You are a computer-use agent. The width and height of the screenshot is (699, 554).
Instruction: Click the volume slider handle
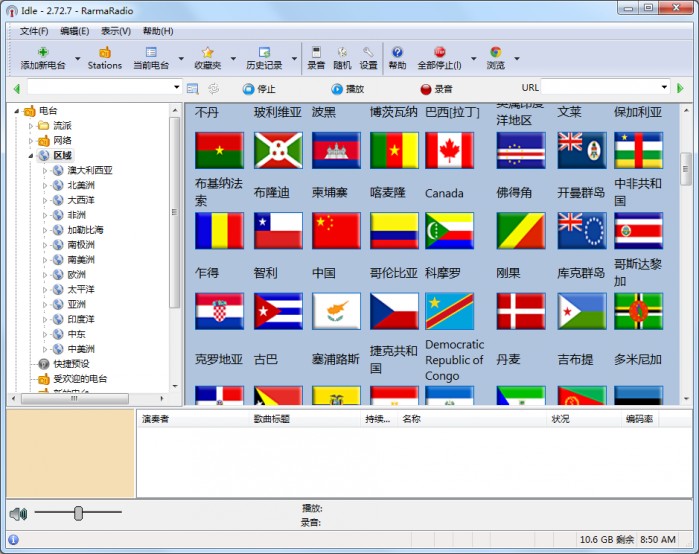click(x=78, y=513)
